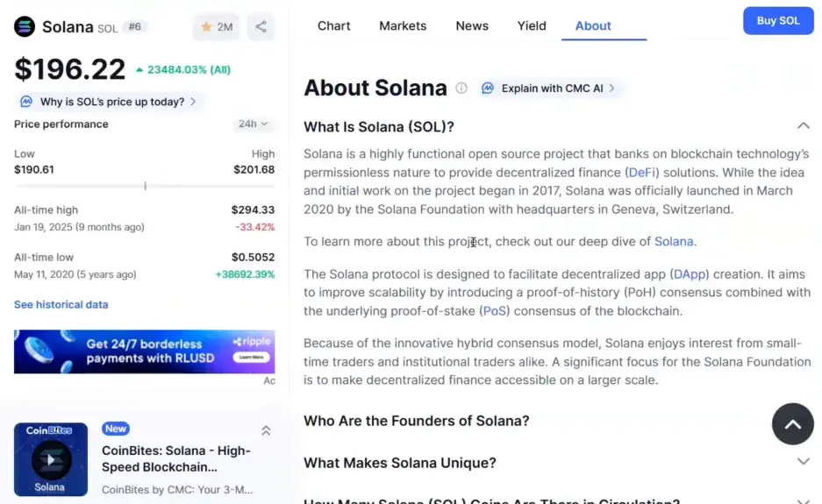Screen dimensions: 822x504
Task: Click the low-high price range slider
Action: (144, 186)
